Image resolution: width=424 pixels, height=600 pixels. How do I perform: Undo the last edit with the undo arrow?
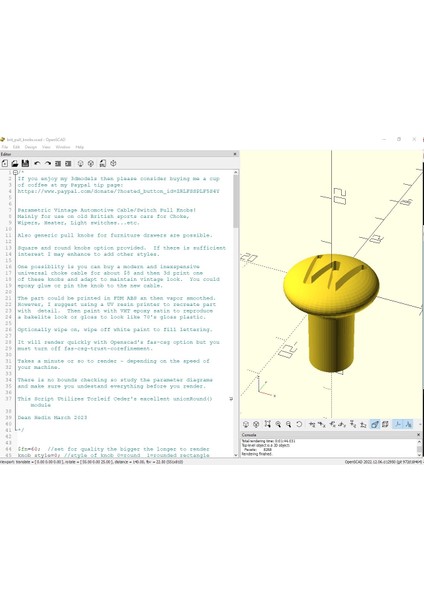coord(37,163)
